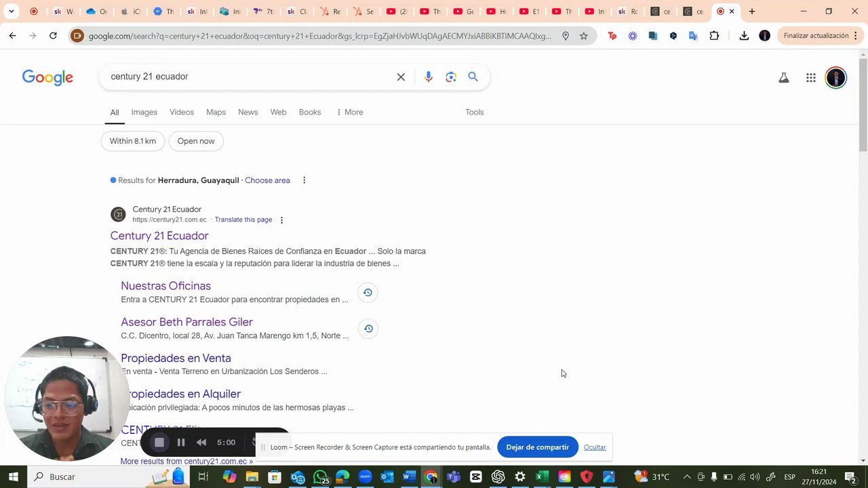Image resolution: width=868 pixels, height=488 pixels.
Task: Open Microsoft Word from the taskbar
Action: (408, 477)
